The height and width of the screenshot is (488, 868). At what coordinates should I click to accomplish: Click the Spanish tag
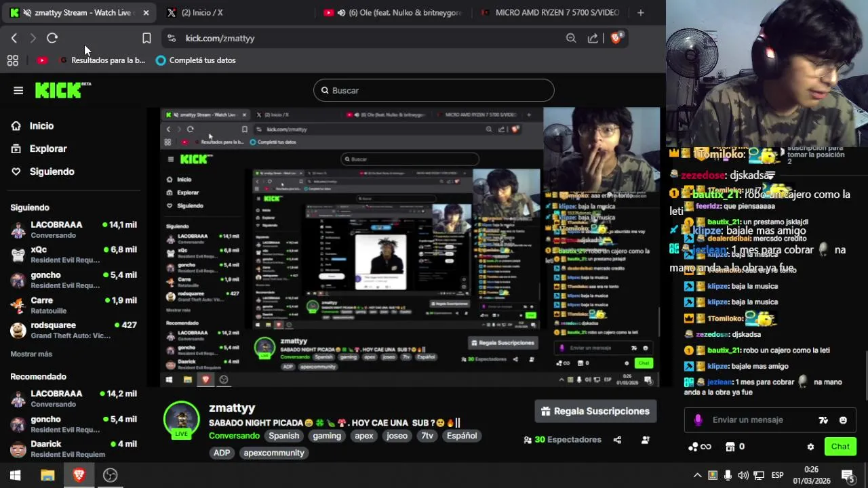click(x=283, y=436)
